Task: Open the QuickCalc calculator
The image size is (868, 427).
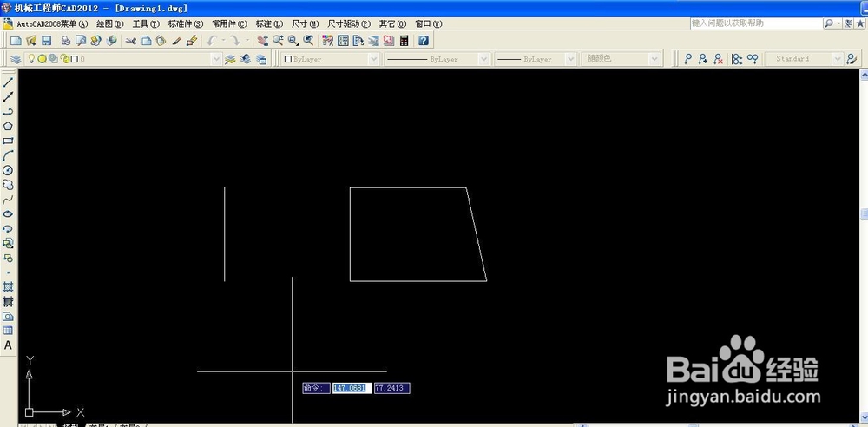Action: click(404, 41)
